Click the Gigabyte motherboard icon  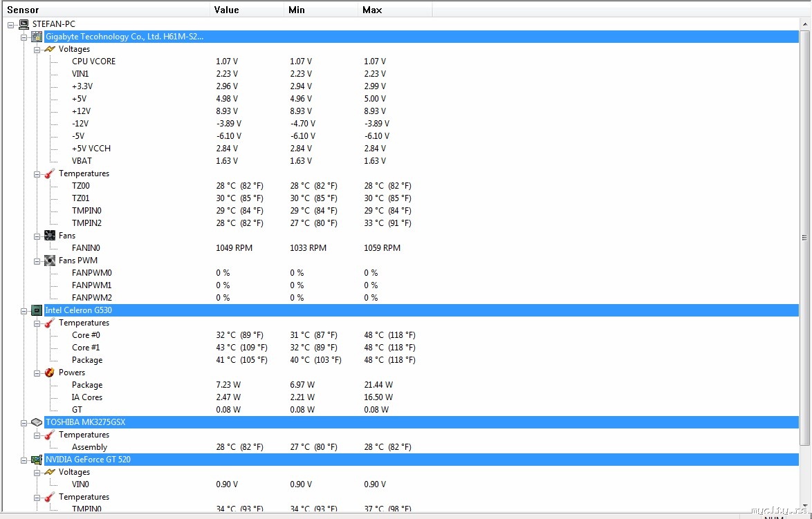pyautogui.click(x=37, y=37)
